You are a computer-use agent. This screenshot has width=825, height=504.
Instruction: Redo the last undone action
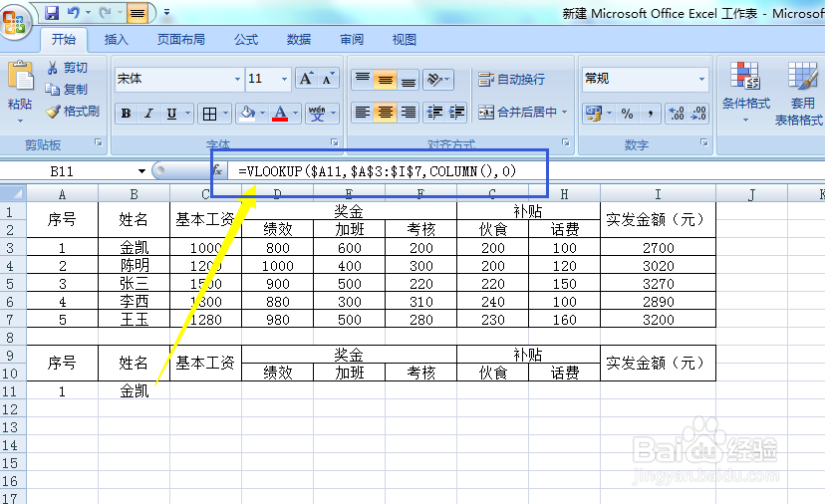(x=106, y=13)
